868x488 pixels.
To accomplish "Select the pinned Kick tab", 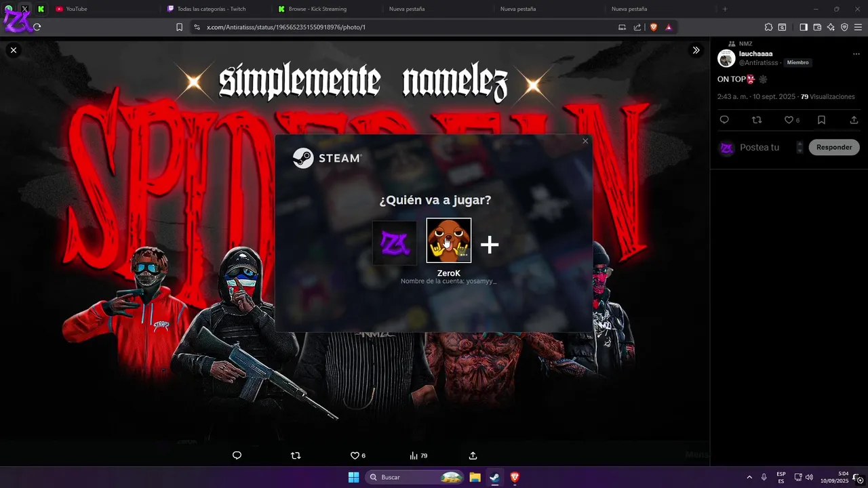I will [x=41, y=9].
